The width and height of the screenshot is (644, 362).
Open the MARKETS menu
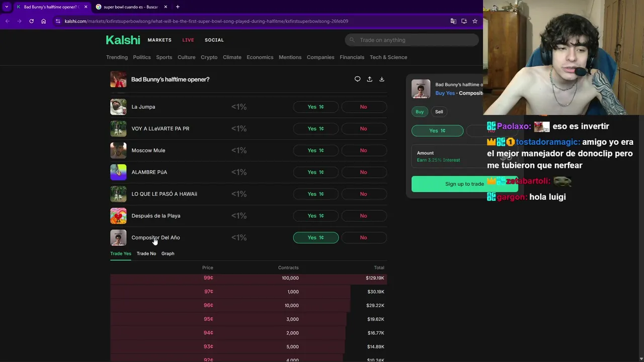159,40
